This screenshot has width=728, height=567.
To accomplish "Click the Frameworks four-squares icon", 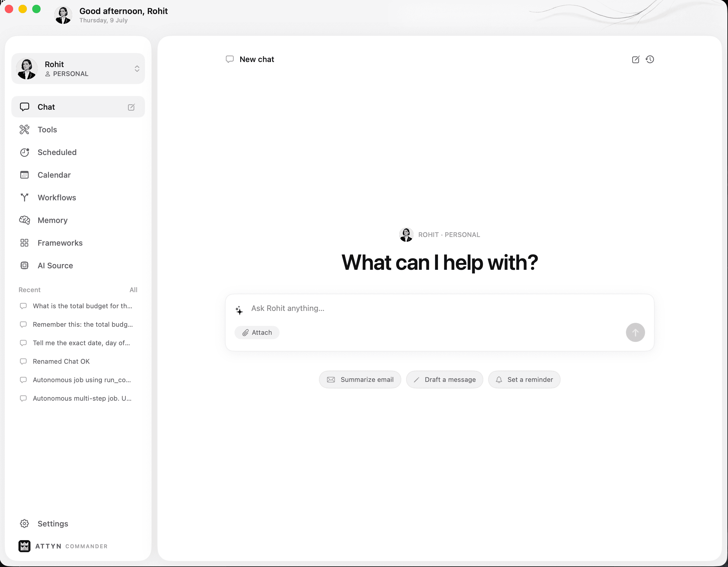I will tap(24, 243).
